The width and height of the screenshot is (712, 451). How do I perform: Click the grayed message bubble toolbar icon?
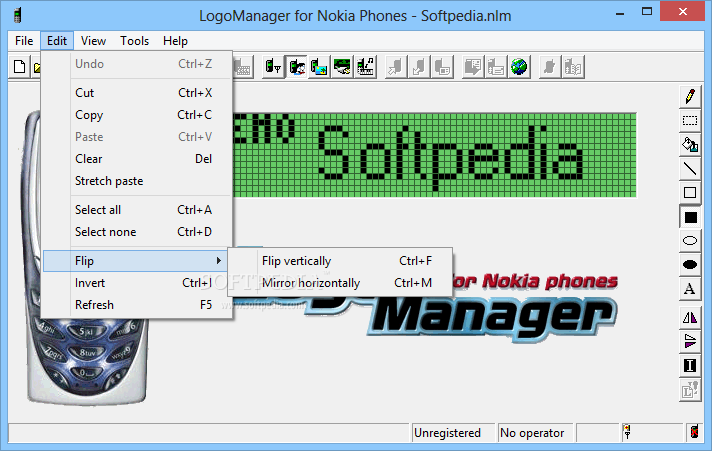pyautogui.click(x=473, y=67)
